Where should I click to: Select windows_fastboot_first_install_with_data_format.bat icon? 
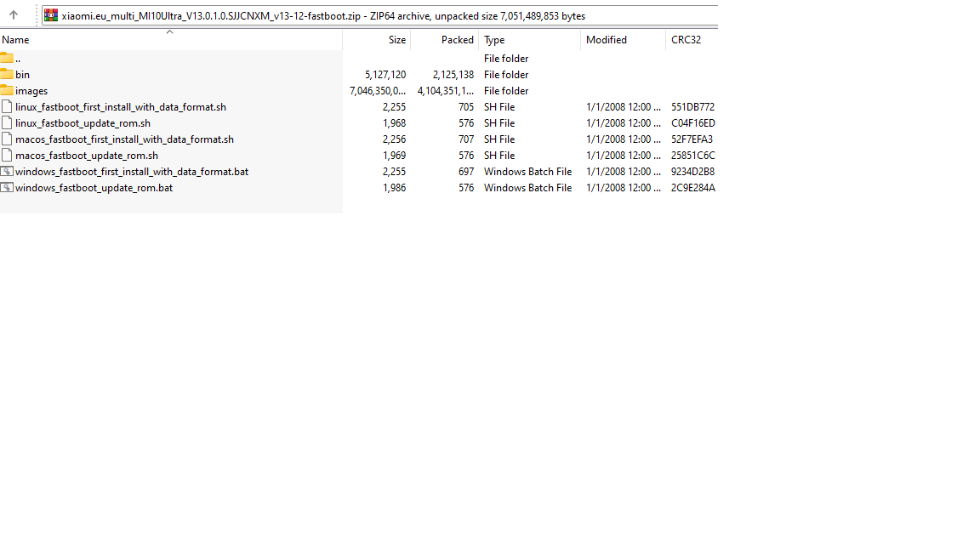click(7, 172)
